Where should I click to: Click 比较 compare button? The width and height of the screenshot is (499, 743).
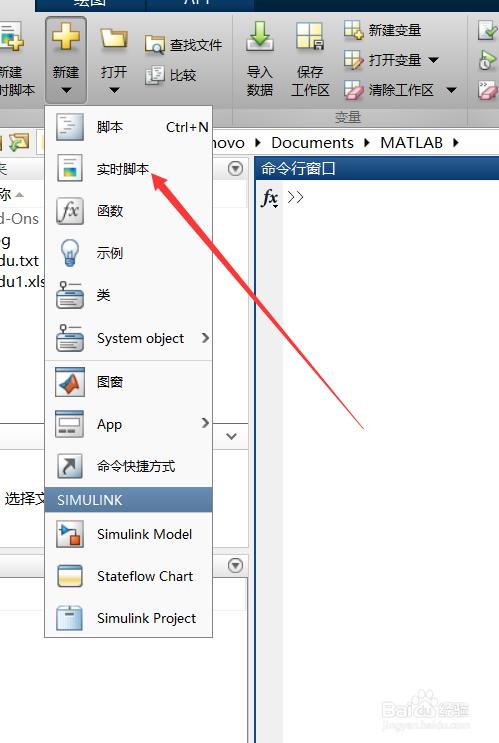171,75
